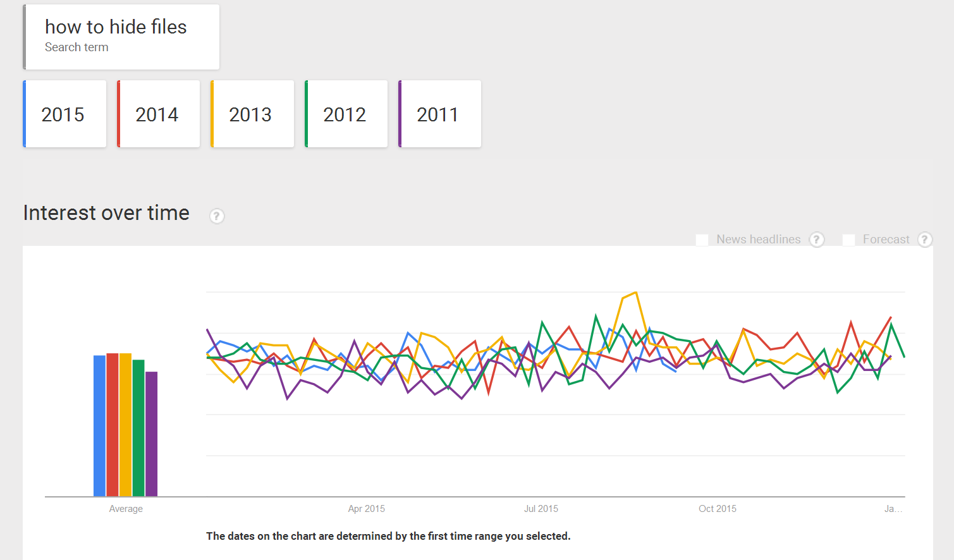Click the purple average bar

tap(151, 434)
